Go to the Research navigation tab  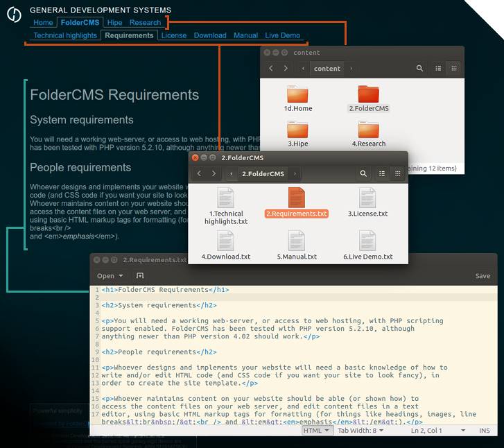coord(145,22)
